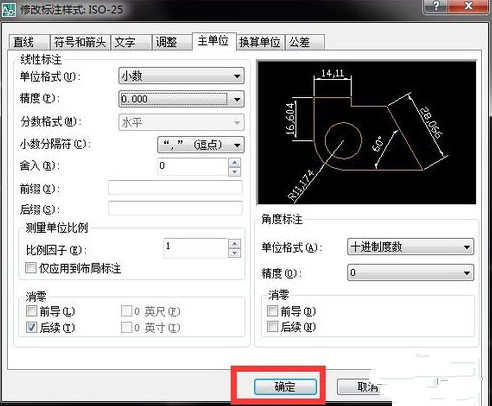Image resolution: width=492 pixels, height=406 pixels.
Task: Decrease 比例因子 with down arrow
Action: tap(235, 253)
